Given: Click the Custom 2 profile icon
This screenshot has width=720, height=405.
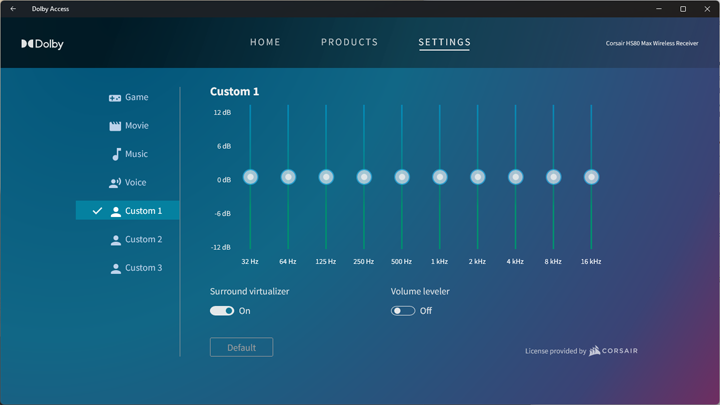Looking at the screenshot, I should (116, 240).
